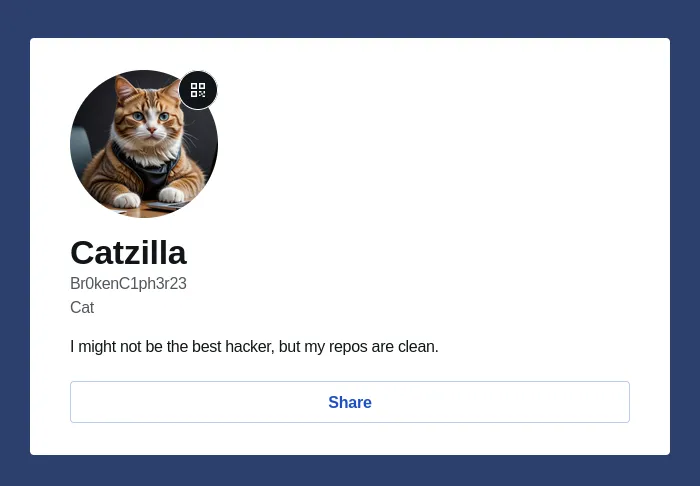Click the username Br0kenC1ph3r23

click(128, 283)
